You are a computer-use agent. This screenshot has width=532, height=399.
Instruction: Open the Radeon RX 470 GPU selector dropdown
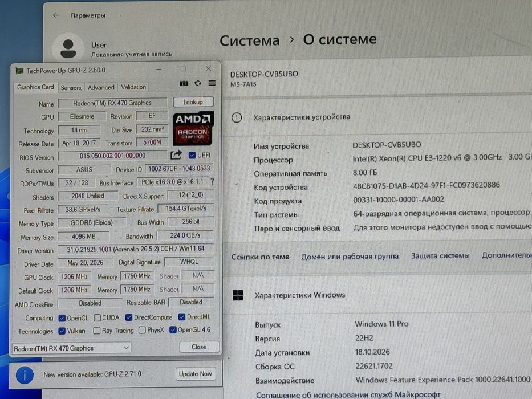72,348
